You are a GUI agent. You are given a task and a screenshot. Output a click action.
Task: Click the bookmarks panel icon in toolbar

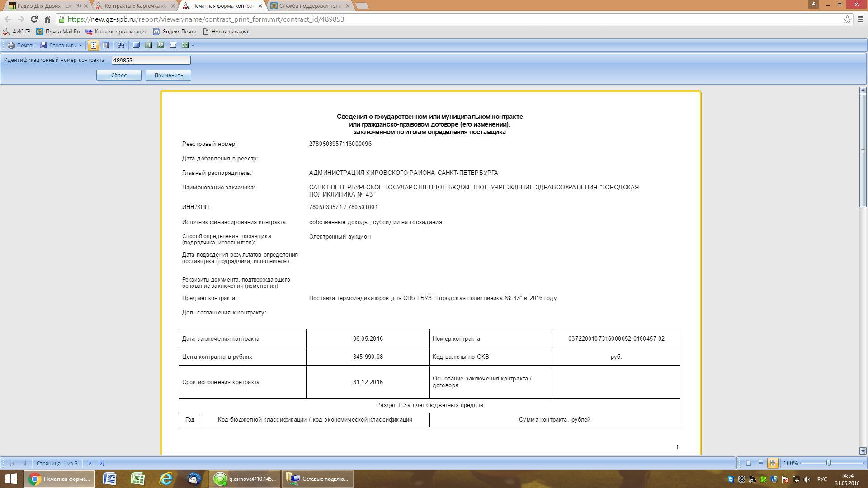coord(106,45)
